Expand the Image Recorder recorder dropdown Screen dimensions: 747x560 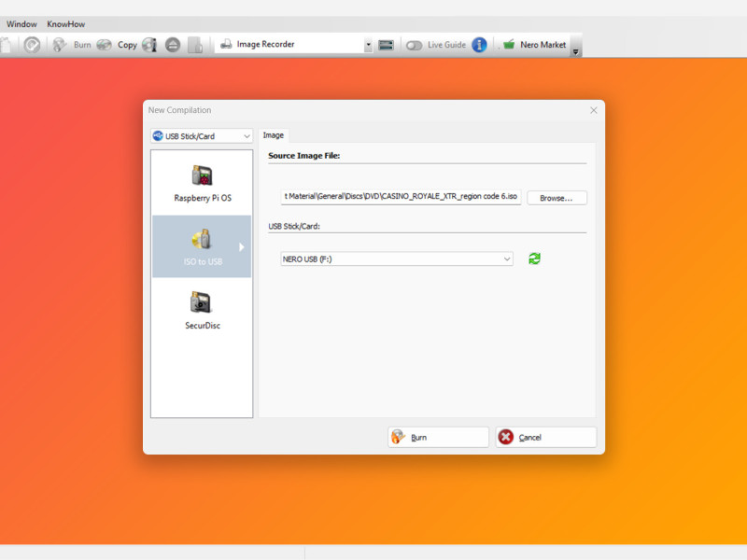(x=368, y=45)
